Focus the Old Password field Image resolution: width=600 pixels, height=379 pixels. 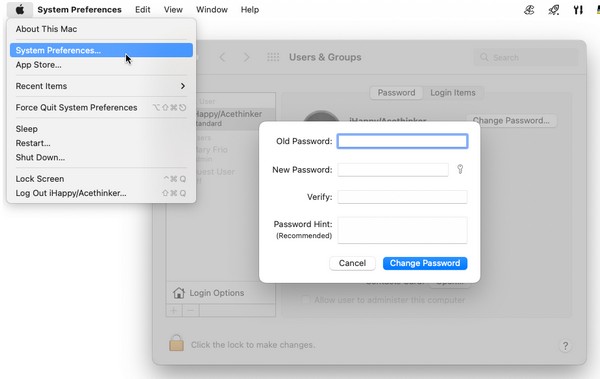click(x=402, y=141)
